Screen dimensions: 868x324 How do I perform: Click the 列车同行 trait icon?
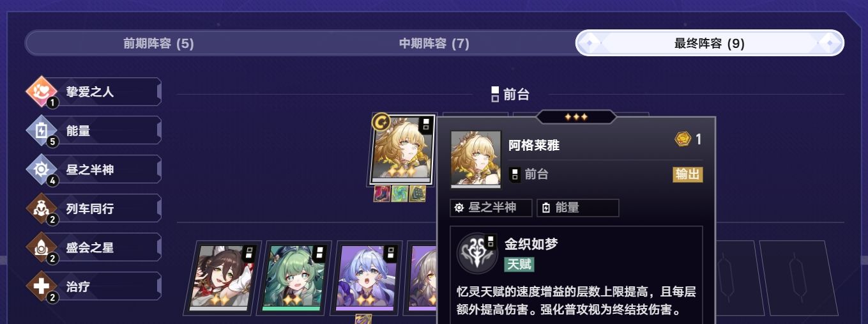(42, 209)
